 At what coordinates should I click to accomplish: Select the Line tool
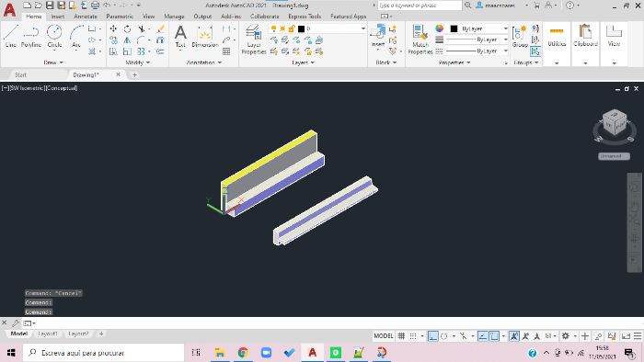click(11, 36)
